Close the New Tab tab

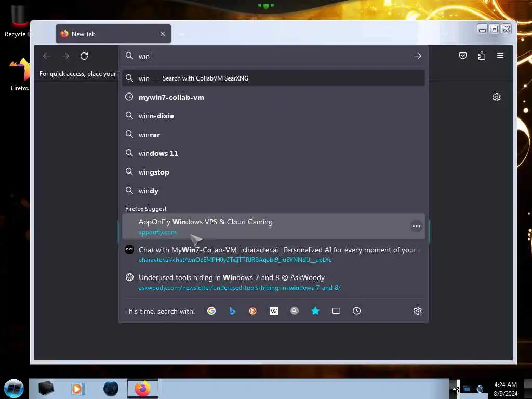pos(163,34)
